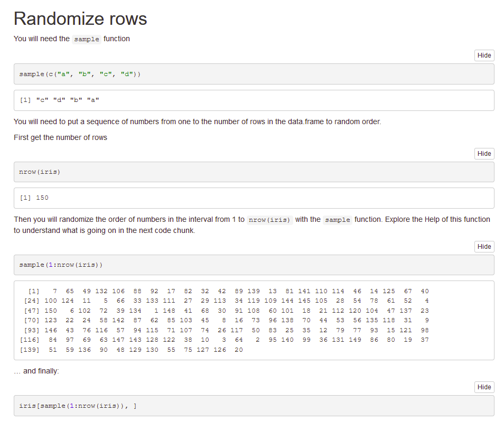
Task: Click the 'First get the number of rows' text
Action: 60,137
